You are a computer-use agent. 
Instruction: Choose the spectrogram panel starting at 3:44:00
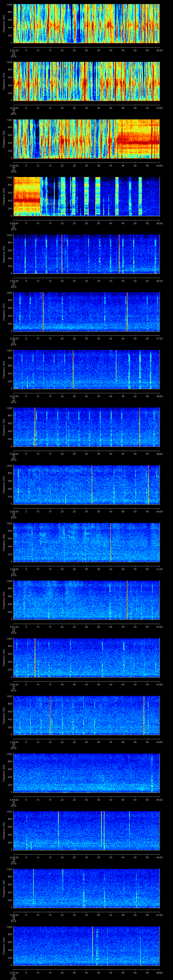point(87,773)
